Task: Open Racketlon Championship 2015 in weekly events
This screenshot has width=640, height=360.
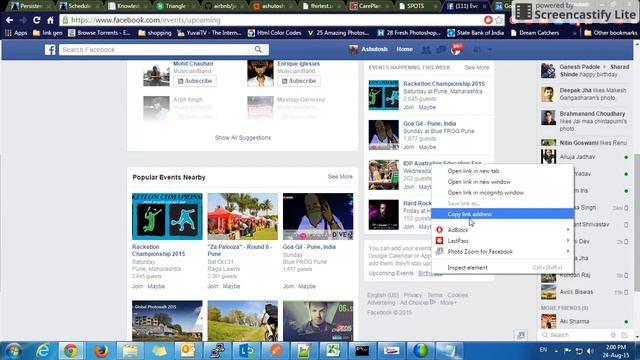Action: point(444,84)
